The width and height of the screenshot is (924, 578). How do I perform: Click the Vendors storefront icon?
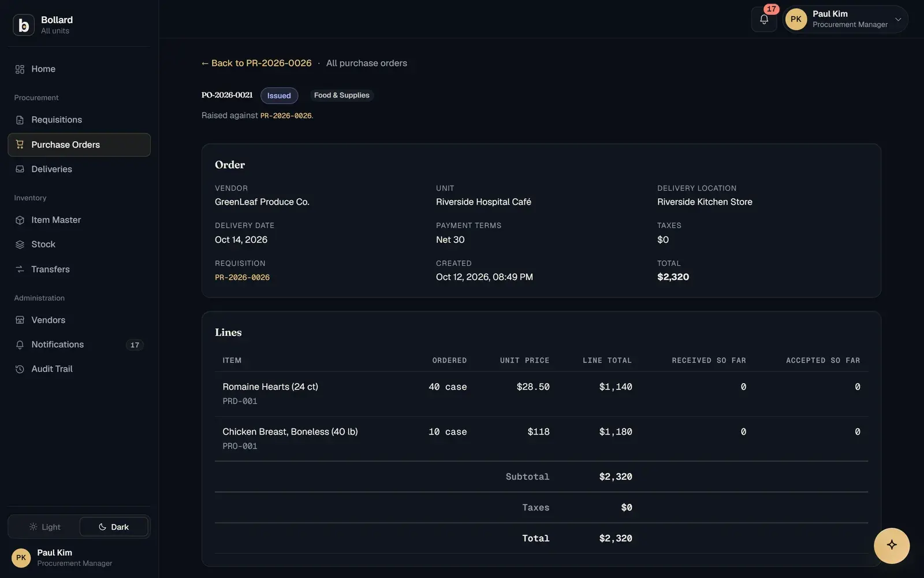click(20, 320)
